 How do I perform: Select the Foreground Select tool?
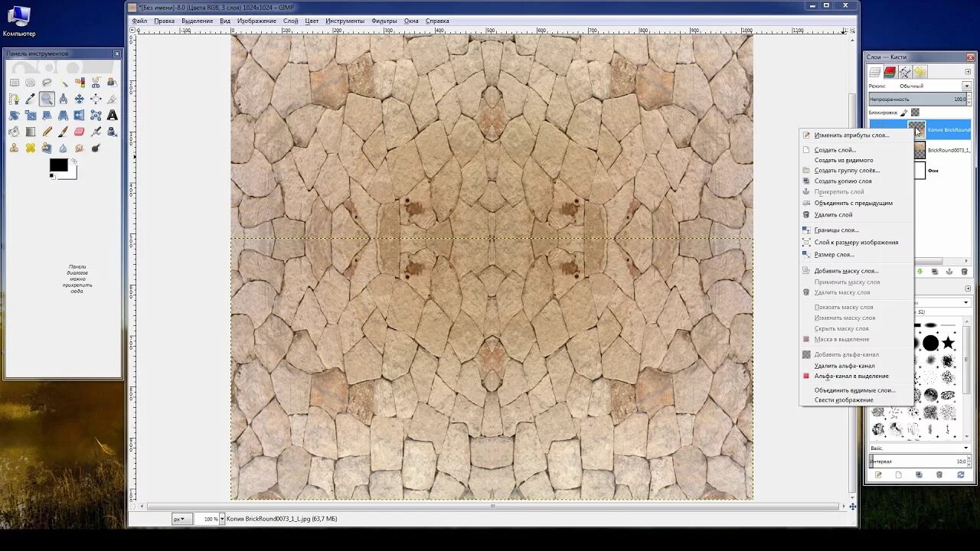click(x=112, y=82)
